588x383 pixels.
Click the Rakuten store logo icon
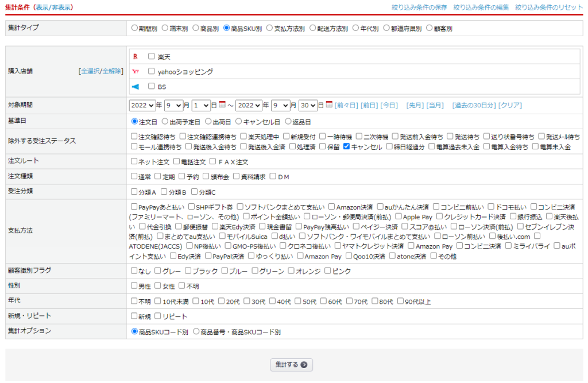(136, 56)
